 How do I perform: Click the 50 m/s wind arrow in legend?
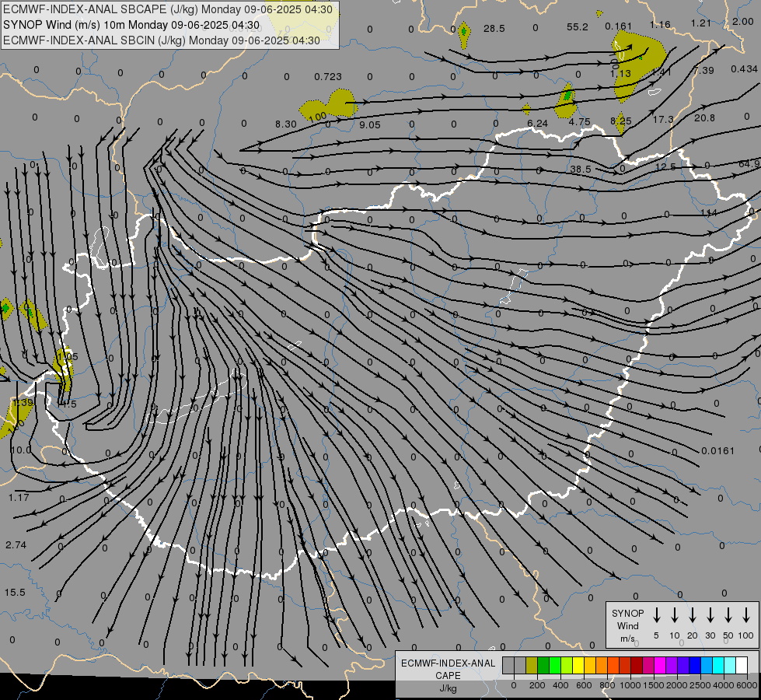728,615
